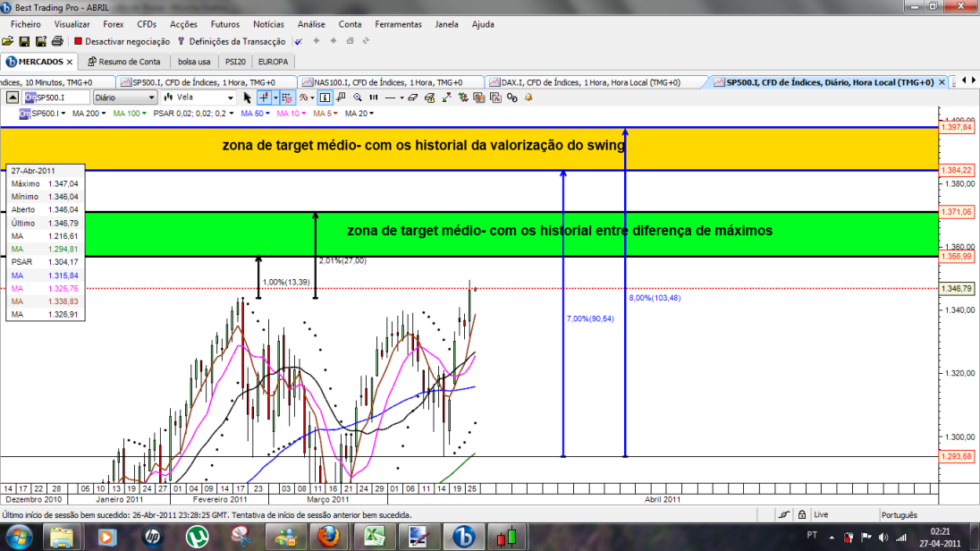Click the alert bell icon
This screenshot has width=980, height=551.
(x=528, y=97)
